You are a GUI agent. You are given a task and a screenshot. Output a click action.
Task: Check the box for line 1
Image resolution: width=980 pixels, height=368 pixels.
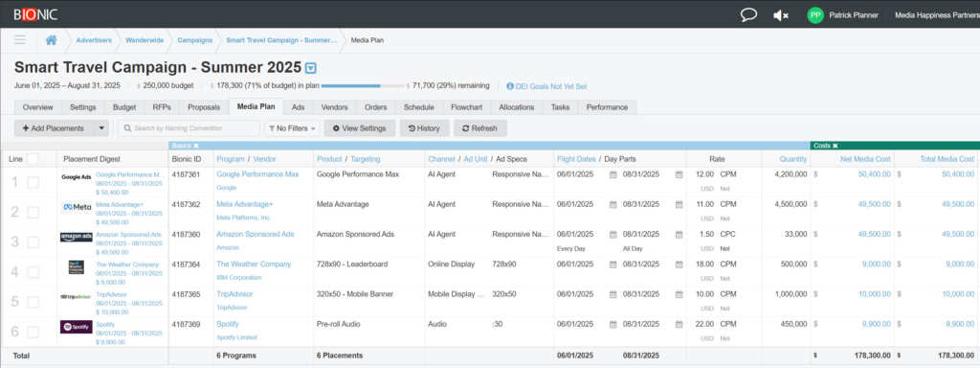coord(33,182)
